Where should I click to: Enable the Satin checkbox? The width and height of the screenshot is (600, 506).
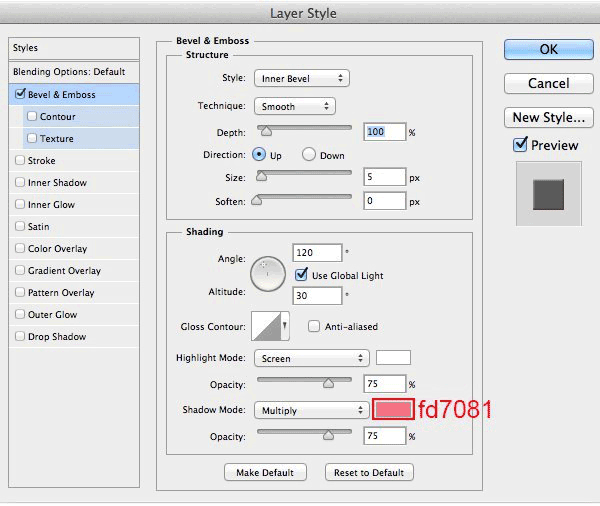click(x=20, y=226)
